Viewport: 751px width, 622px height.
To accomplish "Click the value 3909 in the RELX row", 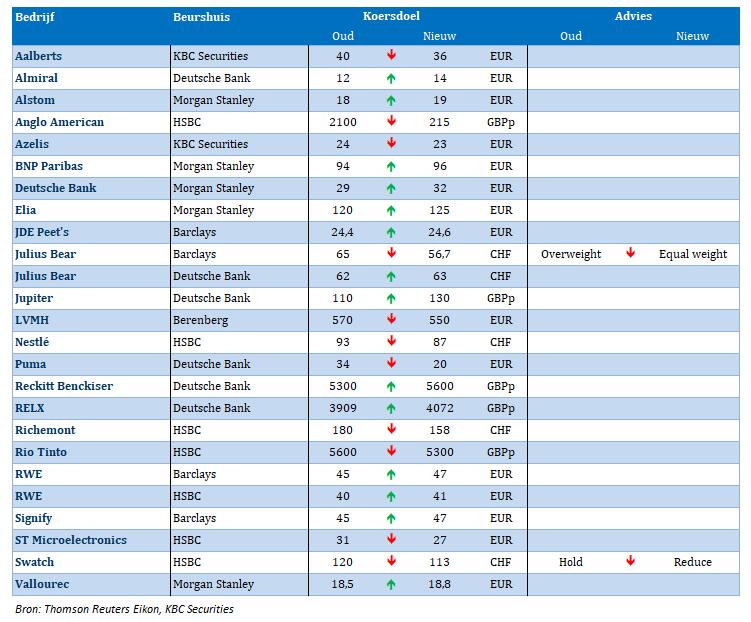I will (x=343, y=408).
